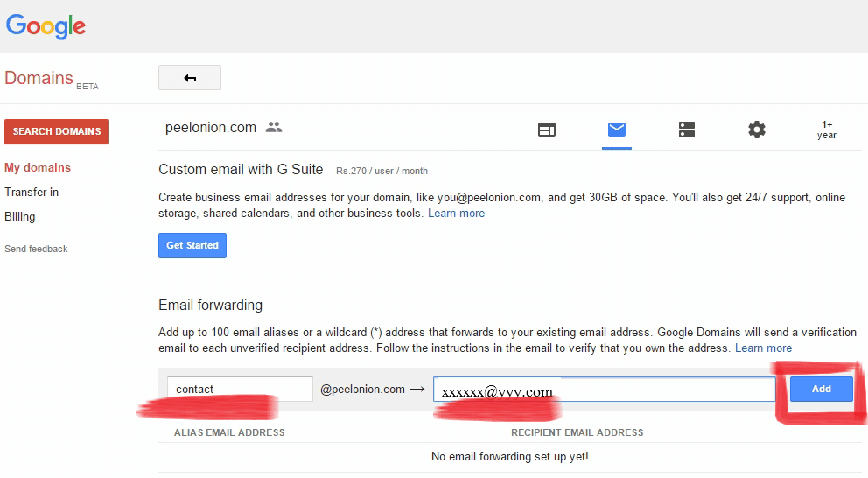Click the Custom email with G Suite heading
Image resolution: width=868 pixels, height=478 pixels.
[241, 170]
